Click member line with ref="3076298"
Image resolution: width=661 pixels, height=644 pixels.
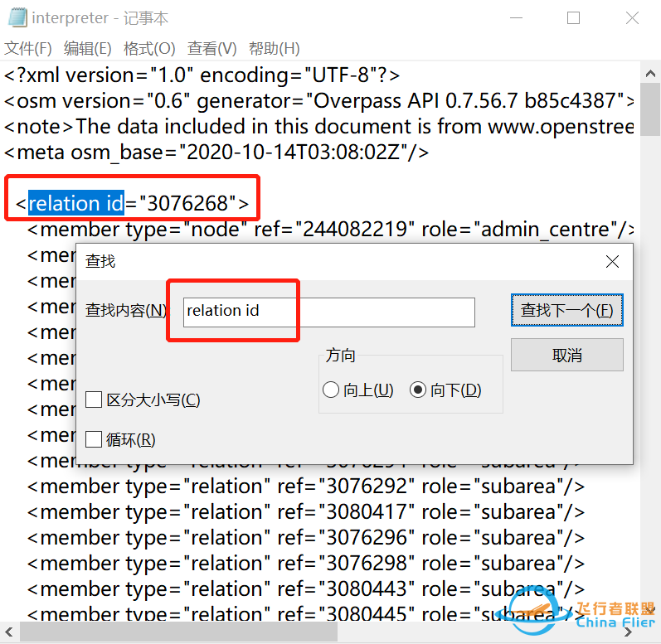[x=306, y=564]
